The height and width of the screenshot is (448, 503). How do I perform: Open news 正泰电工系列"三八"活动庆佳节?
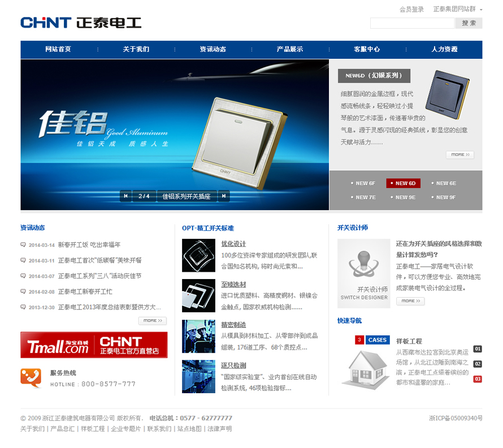(x=100, y=276)
